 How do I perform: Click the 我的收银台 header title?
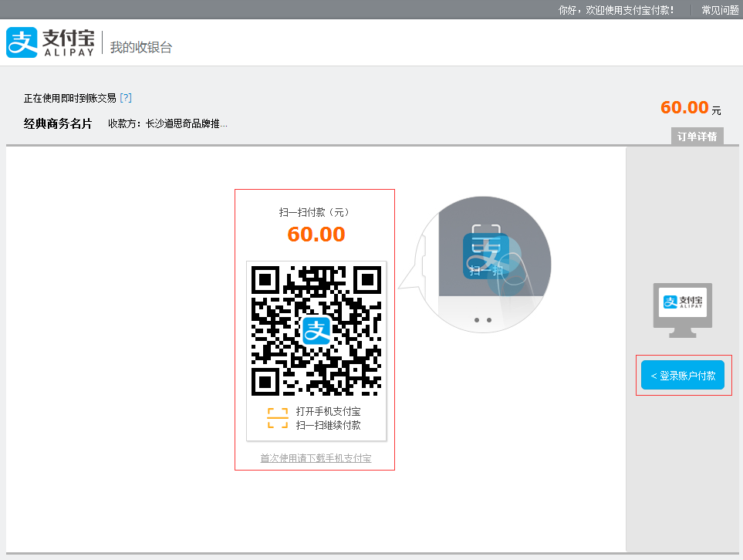click(x=141, y=47)
